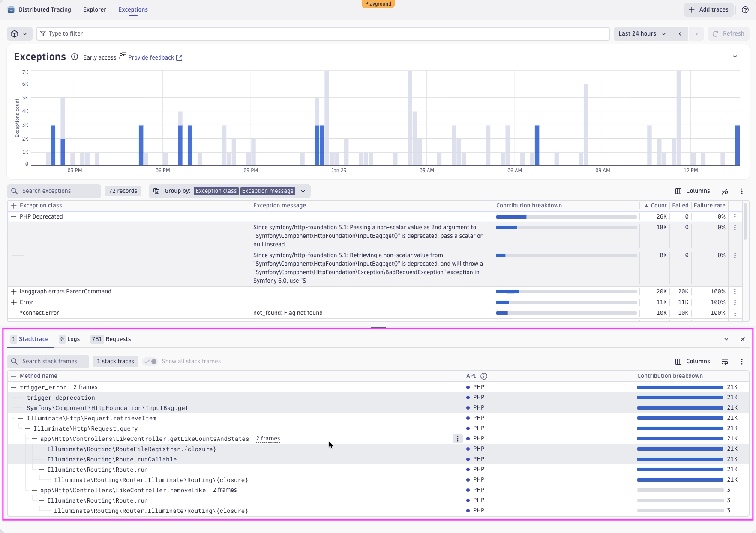756x533 pixels.
Task: Click the API column info icon
Action: coord(484,376)
